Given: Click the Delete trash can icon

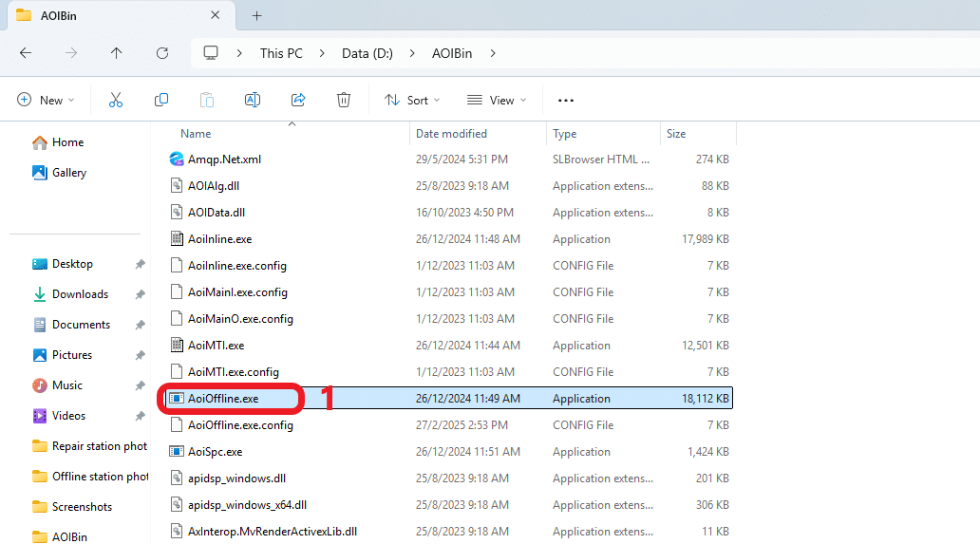Looking at the screenshot, I should [344, 100].
